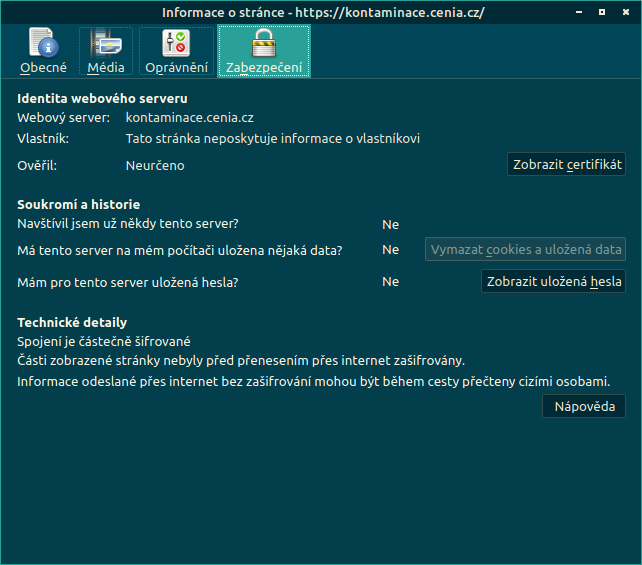The height and width of the screenshot is (565, 642).
Task: Click the Zabezpečení padlock icon
Action: [x=264, y=43]
